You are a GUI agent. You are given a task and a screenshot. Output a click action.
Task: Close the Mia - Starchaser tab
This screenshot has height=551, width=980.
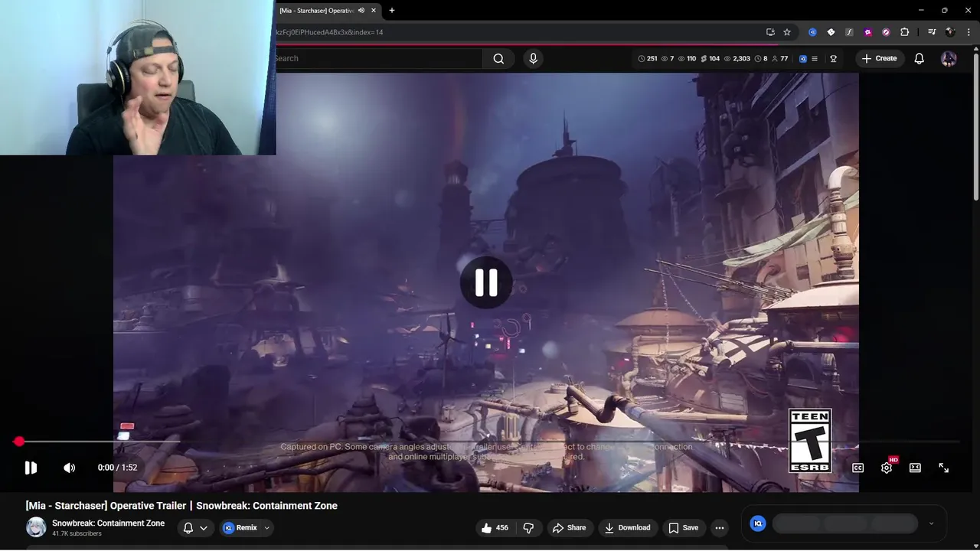point(374,11)
